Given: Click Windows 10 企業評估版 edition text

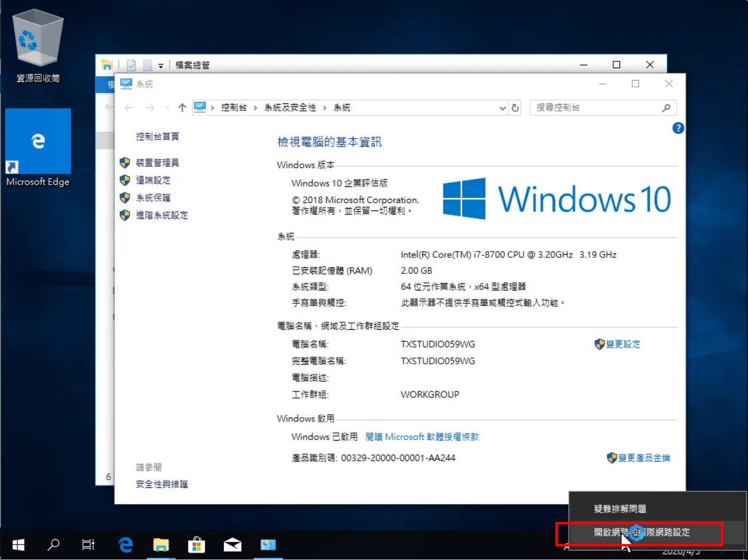Looking at the screenshot, I should click(340, 183).
